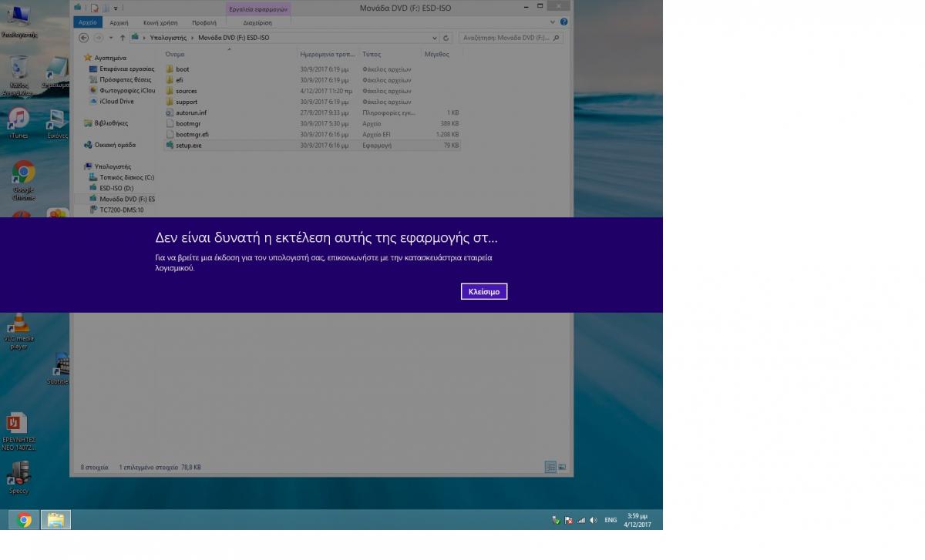
Task: Select Τοπικός δίσκος (C:) in the navigation pane
Action: click(x=126, y=177)
